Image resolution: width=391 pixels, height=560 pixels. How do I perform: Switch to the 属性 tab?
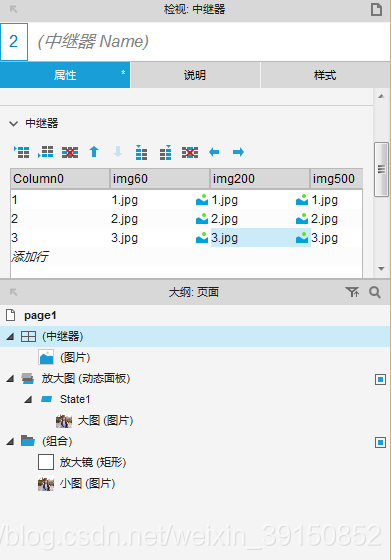click(65, 75)
